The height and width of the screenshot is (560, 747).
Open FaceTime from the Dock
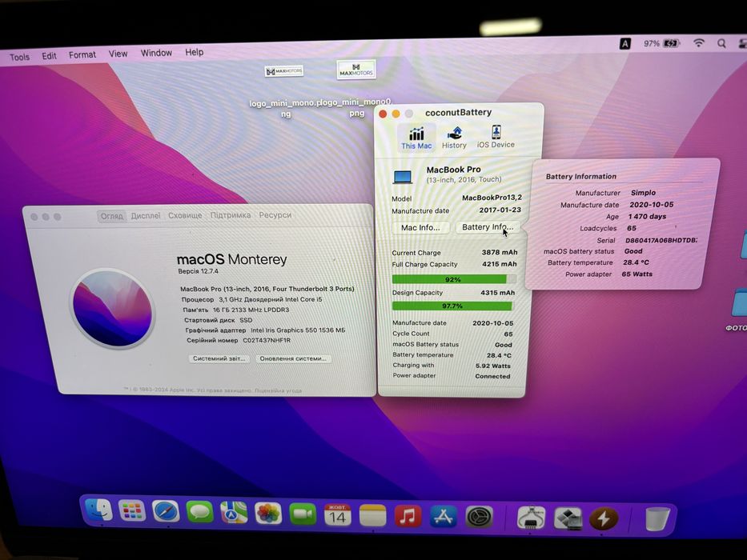303,514
